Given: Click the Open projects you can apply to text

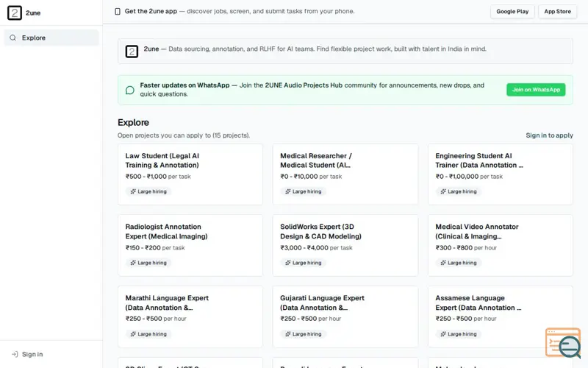Looking at the screenshot, I should (x=184, y=135).
